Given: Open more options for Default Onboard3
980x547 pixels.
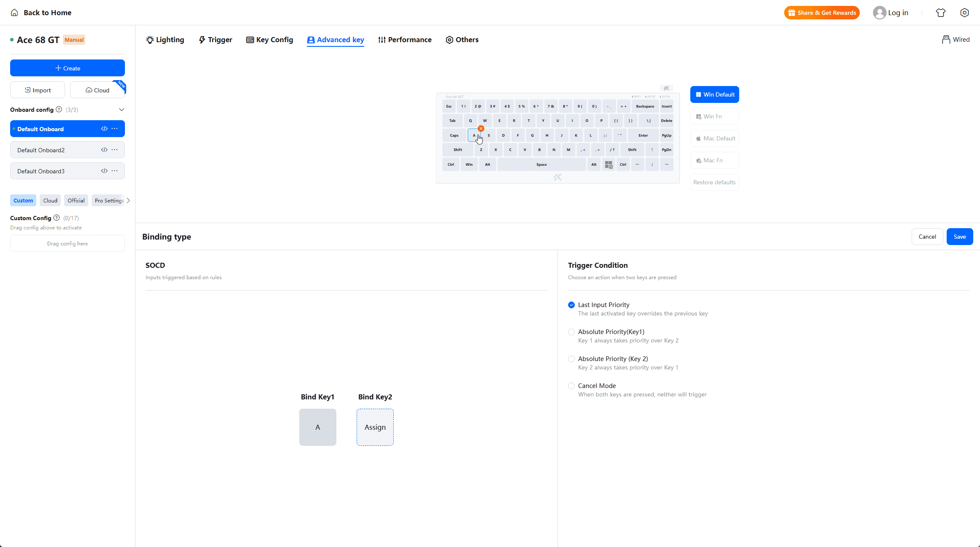Looking at the screenshot, I should coord(115,171).
